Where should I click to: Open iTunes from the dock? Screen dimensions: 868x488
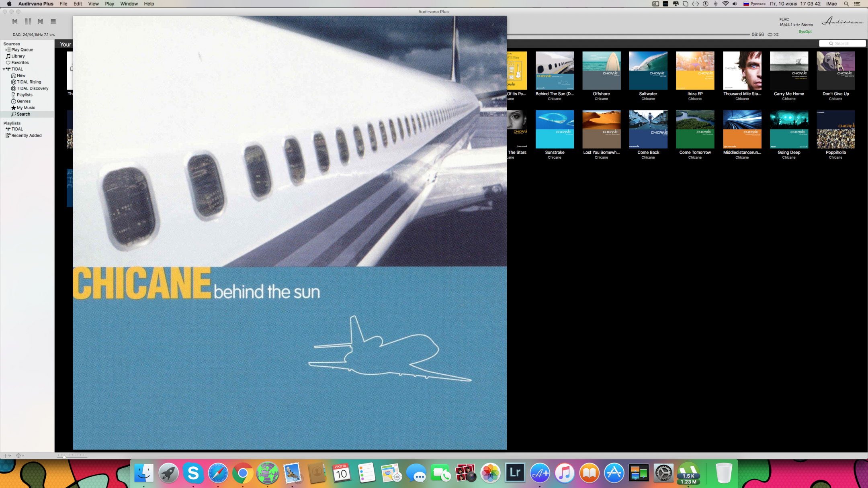(x=564, y=473)
